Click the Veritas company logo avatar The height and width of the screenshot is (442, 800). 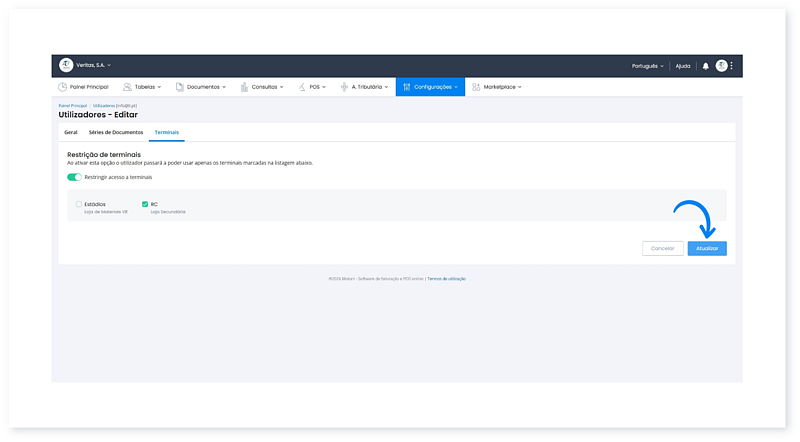pyautogui.click(x=66, y=66)
